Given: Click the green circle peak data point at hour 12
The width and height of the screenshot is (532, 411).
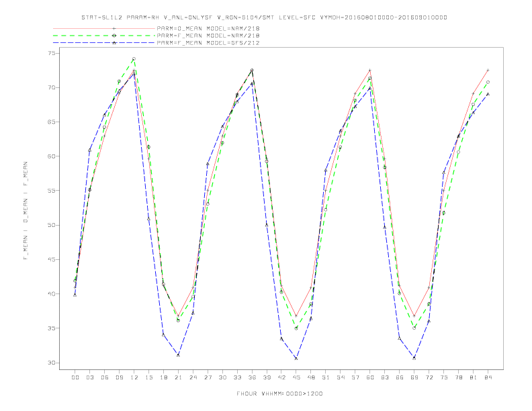Looking at the screenshot, I should [134, 59].
